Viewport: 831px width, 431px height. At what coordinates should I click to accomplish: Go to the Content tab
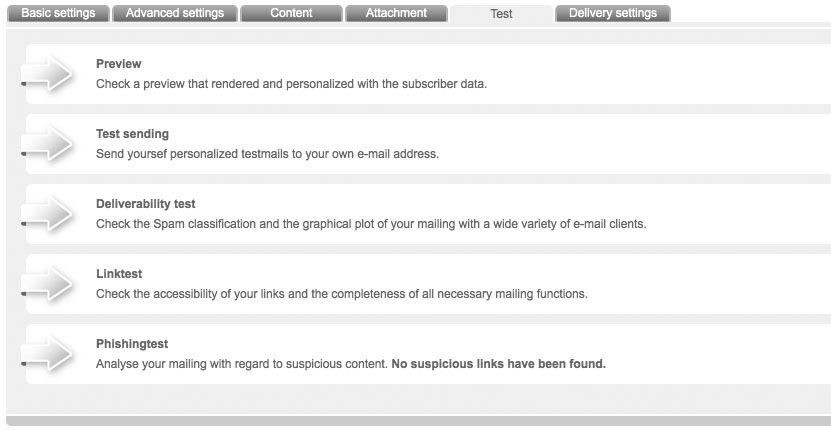291,13
